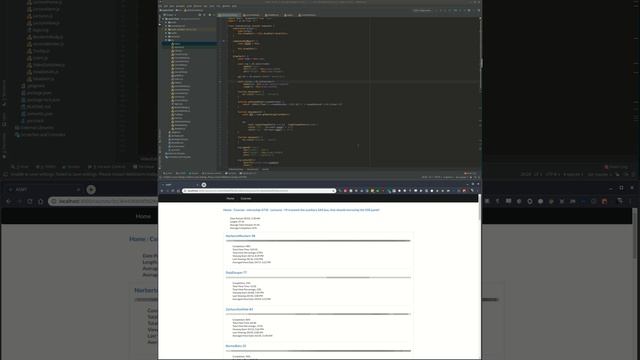Image resolution: width=640 pixels, height=360 pixels.
Task: Open the BurtisBetry 23 student link
Action: click(236, 346)
